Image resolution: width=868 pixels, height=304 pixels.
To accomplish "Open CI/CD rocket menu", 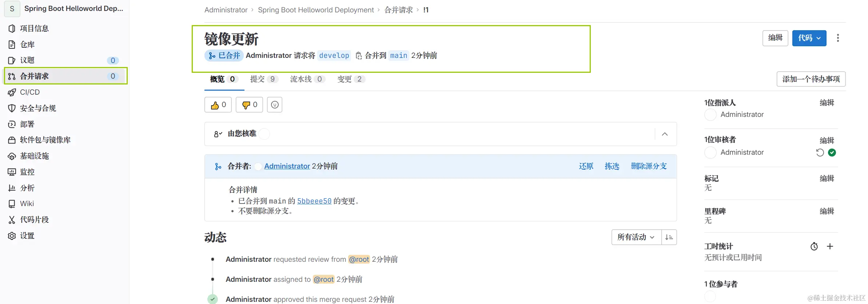I will point(30,92).
